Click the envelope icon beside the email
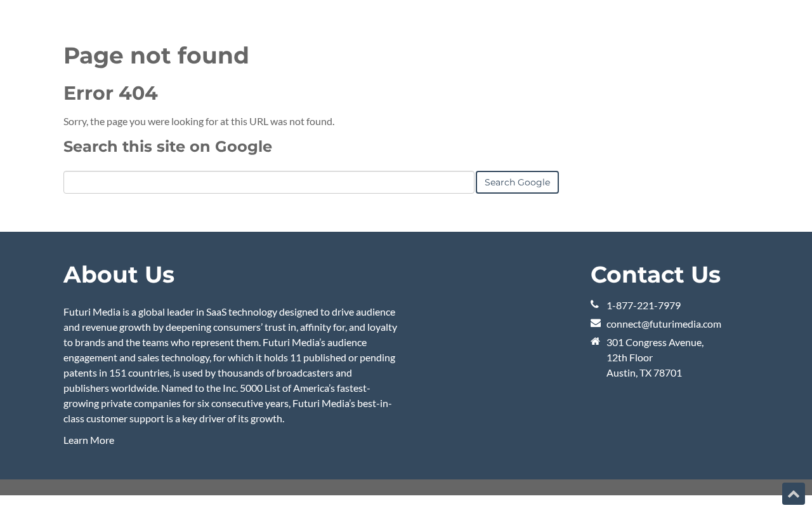The image size is (812, 508). pos(595,323)
